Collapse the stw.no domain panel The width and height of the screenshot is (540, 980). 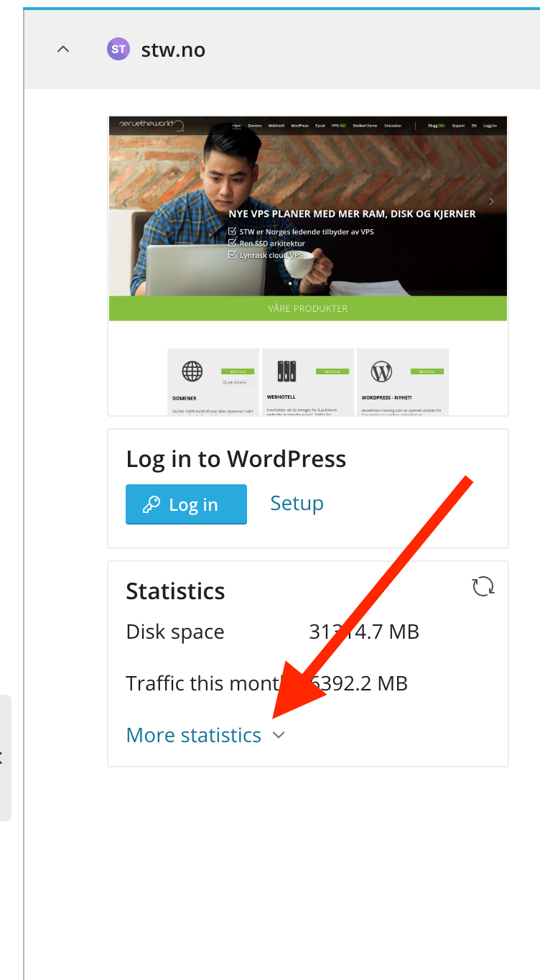[63, 50]
